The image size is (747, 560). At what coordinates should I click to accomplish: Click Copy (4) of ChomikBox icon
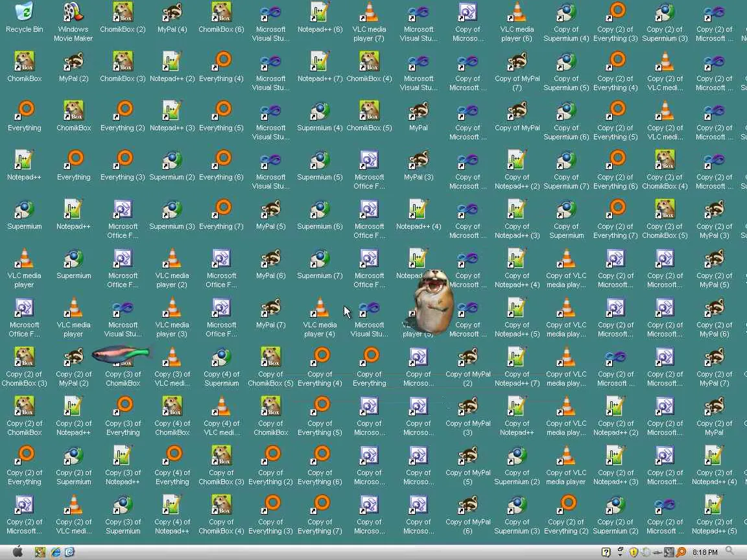[172, 416]
